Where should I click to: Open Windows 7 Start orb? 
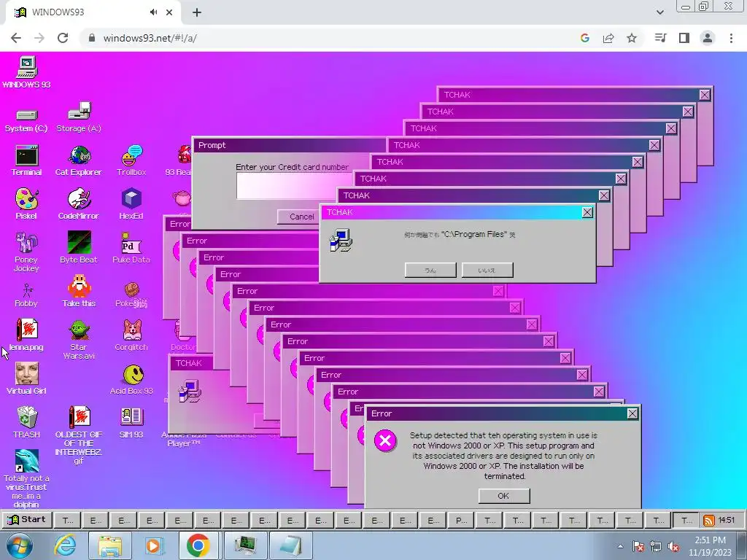point(20,545)
